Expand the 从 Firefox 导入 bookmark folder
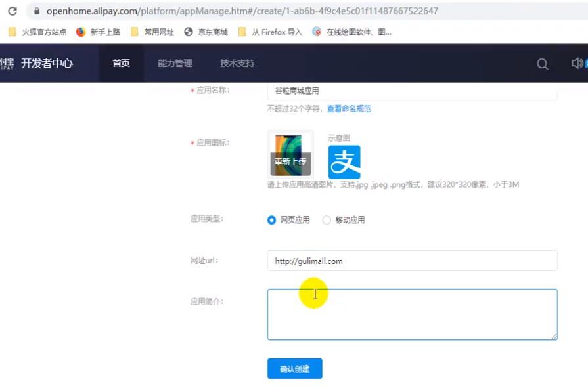Image resolution: width=588 pixels, height=386 pixels. coord(270,32)
